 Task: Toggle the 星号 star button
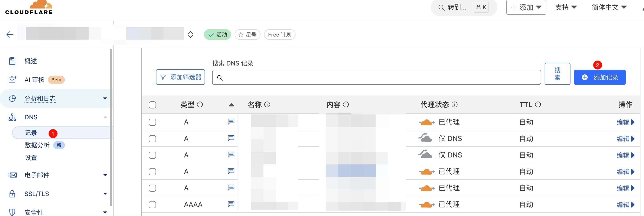coord(247,35)
